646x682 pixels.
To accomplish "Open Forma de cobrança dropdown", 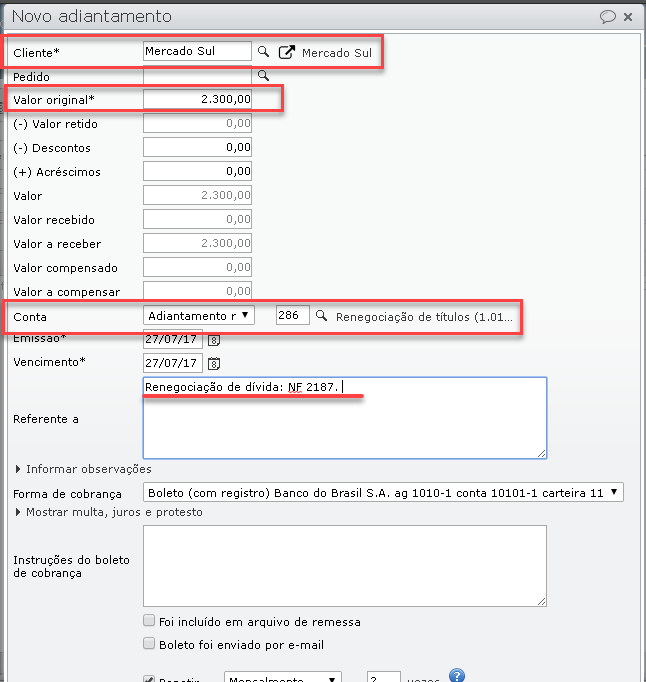I will [383, 493].
